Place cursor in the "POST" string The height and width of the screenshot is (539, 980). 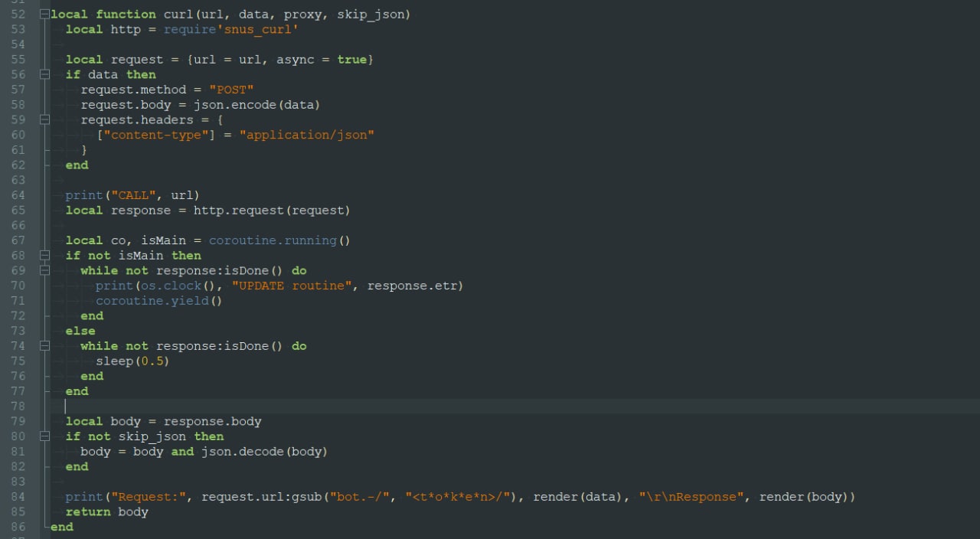[x=231, y=90]
